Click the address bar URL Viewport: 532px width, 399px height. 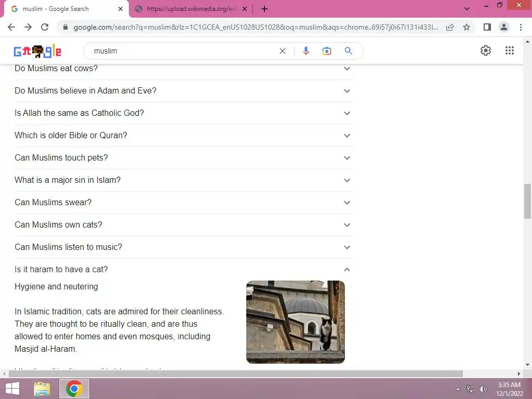tap(256, 27)
